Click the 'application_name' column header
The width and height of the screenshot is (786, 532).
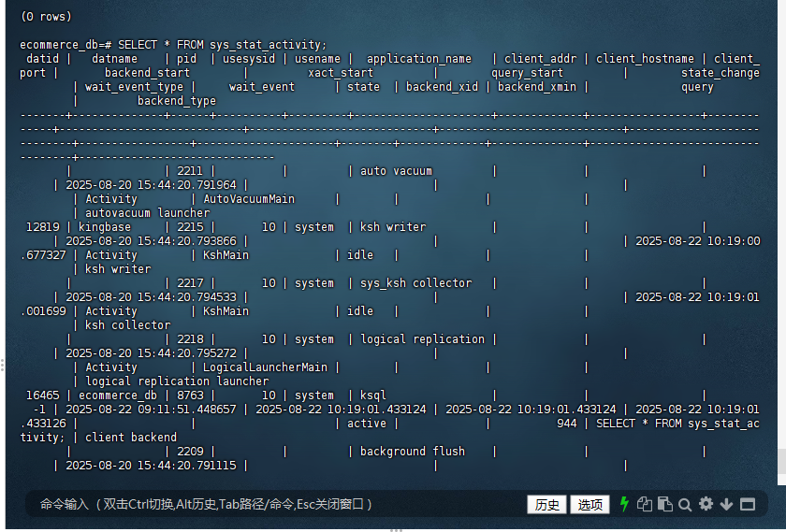click(x=419, y=59)
